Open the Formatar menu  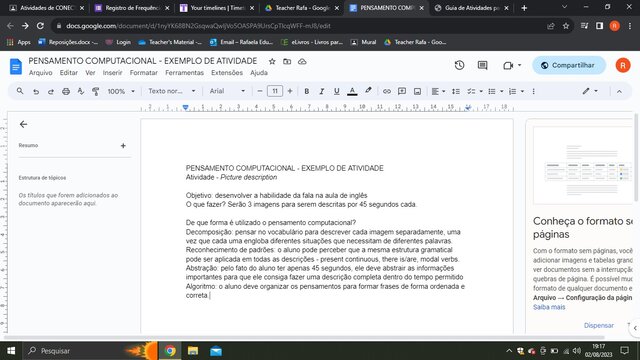coord(143,73)
